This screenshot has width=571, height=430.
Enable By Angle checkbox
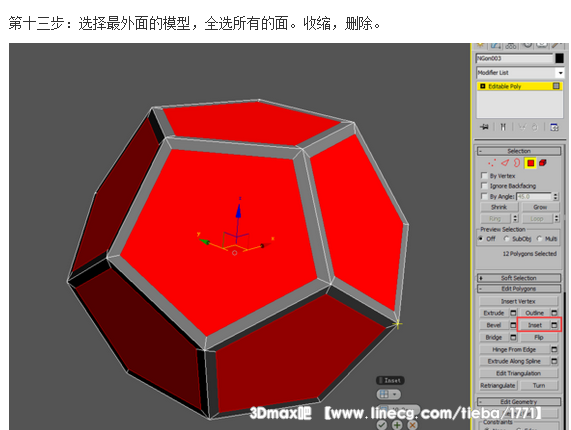click(484, 196)
